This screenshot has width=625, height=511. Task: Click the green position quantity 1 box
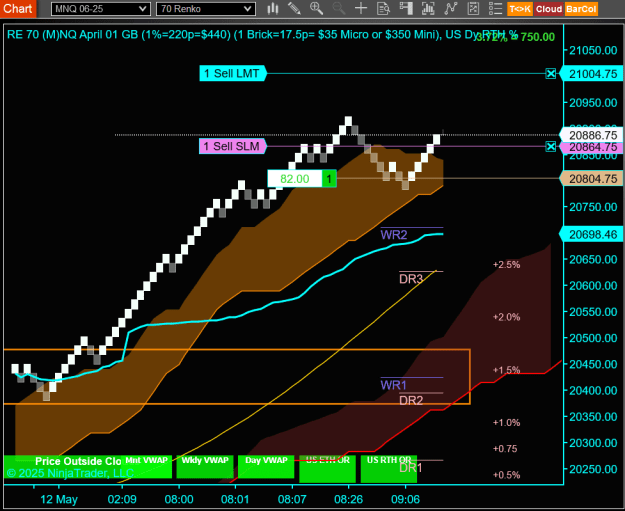tap(329, 179)
